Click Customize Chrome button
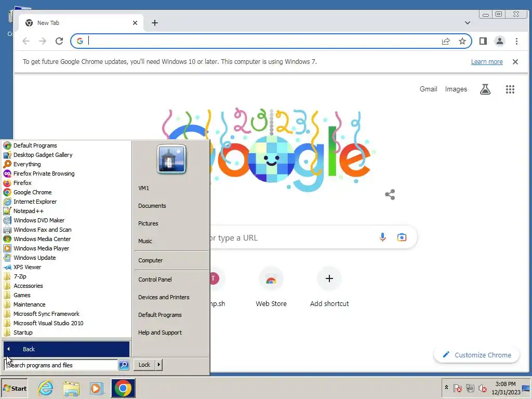532x399 pixels. [x=477, y=355]
